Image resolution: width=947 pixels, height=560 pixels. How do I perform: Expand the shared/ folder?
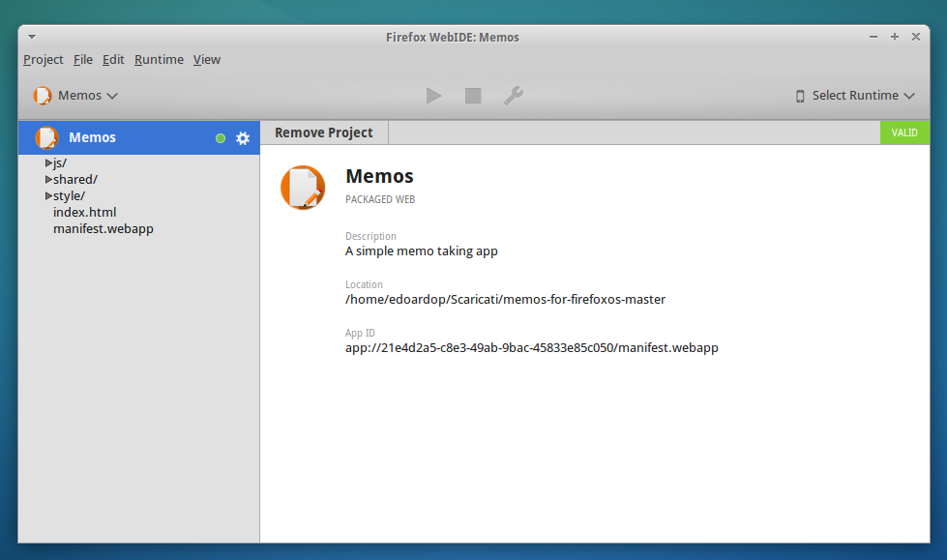49,179
